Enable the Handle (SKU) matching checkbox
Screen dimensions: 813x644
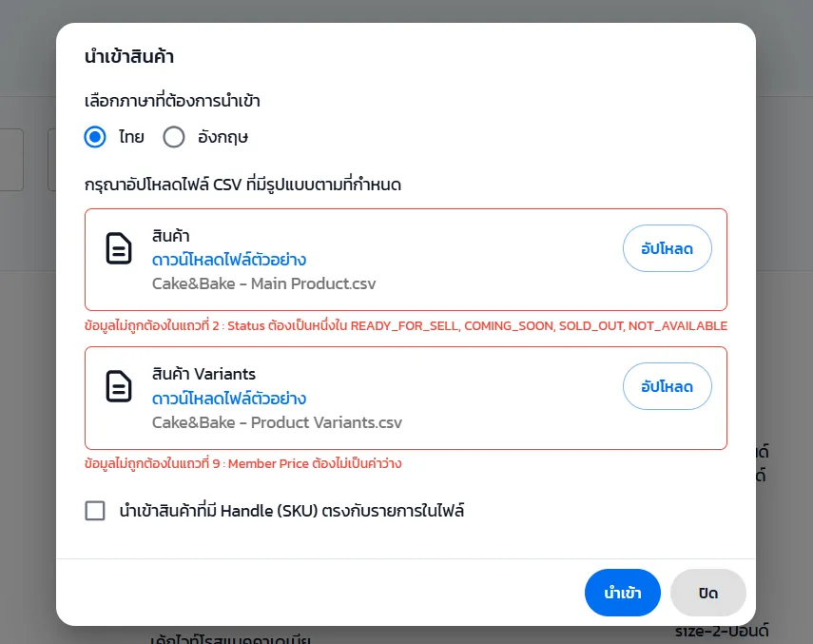click(95, 511)
